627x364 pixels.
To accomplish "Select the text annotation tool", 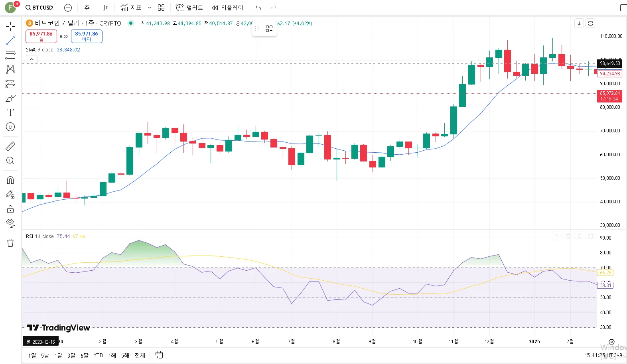I will (x=10, y=112).
